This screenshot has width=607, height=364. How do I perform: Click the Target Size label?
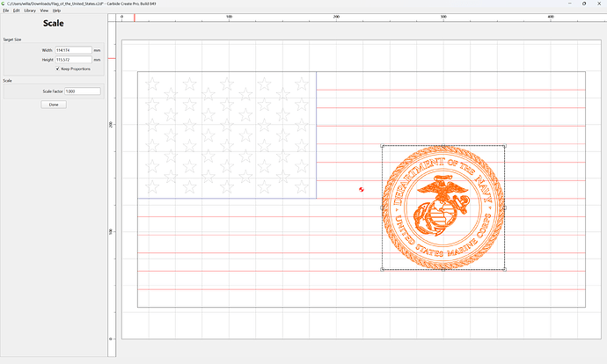click(12, 40)
